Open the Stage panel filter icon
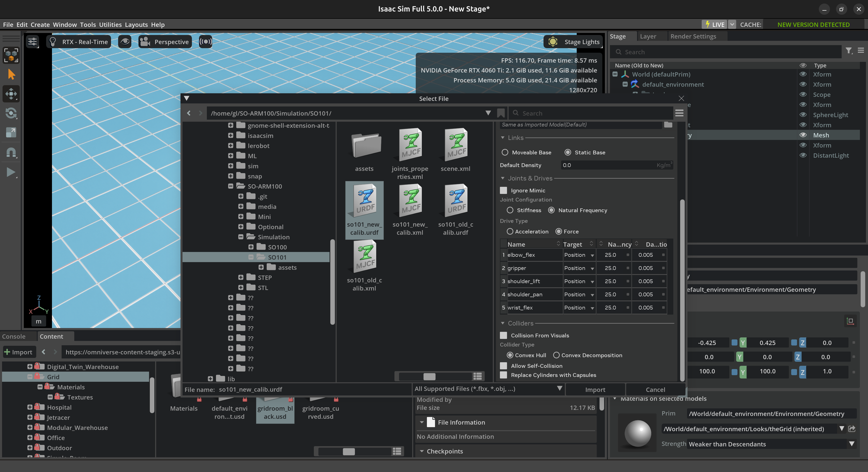 pyautogui.click(x=849, y=51)
